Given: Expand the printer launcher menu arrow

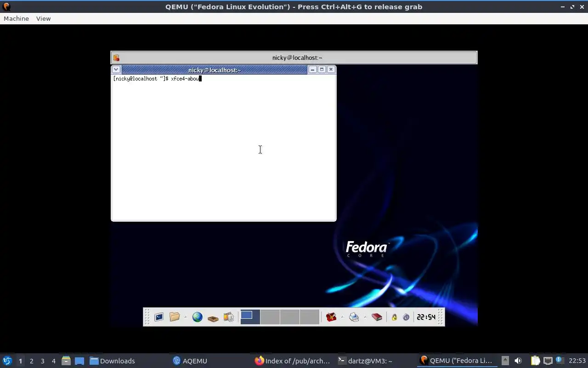Looking at the screenshot, I should (365, 317).
